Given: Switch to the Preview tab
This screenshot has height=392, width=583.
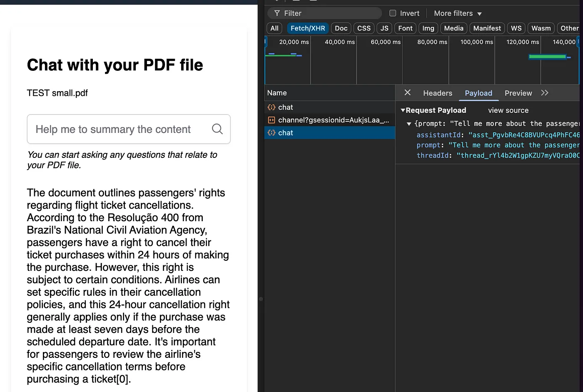Looking at the screenshot, I should [518, 93].
